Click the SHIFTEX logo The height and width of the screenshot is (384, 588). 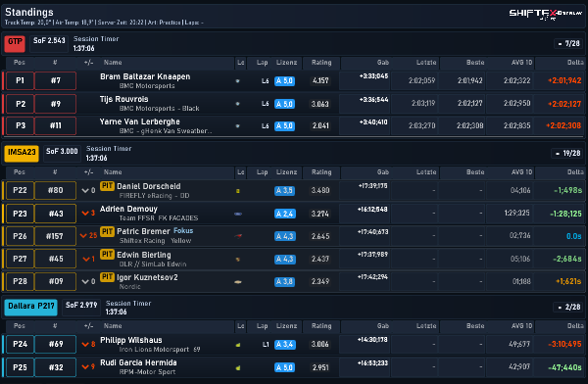[545, 14]
